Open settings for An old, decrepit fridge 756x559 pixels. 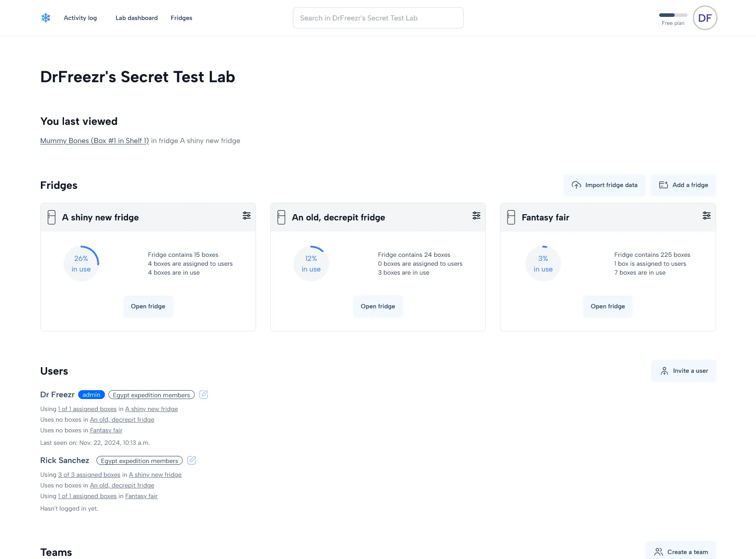point(476,216)
